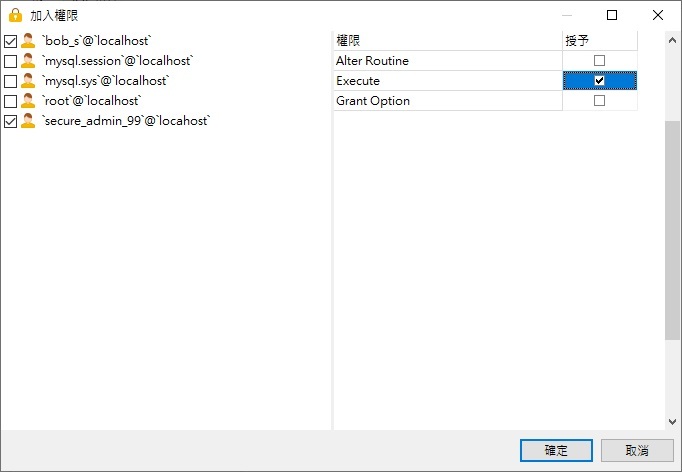
Task: Uncheck the secure_admin_99 user checkbox
Action: [11, 121]
